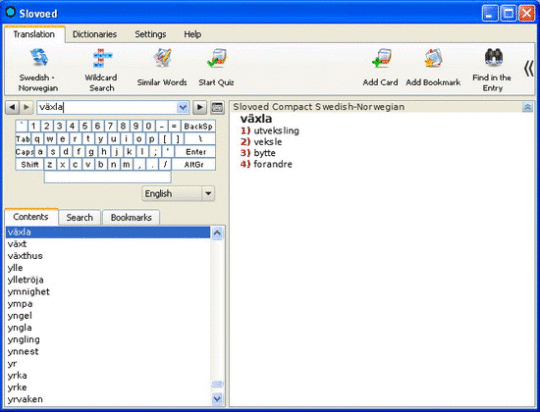Go back with the left history arrow
Viewport: 540px width, 412px height.
coord(12,107)
